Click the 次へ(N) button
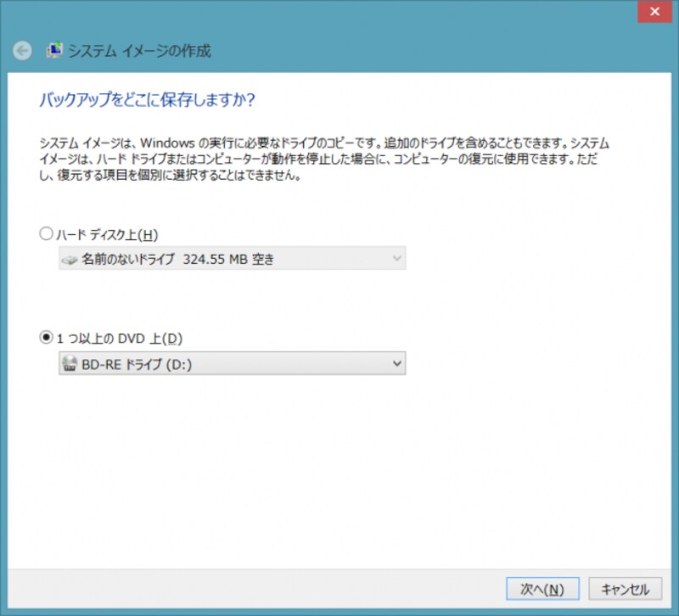This screenshot has width=679, height=616. [x=542, y=589]
